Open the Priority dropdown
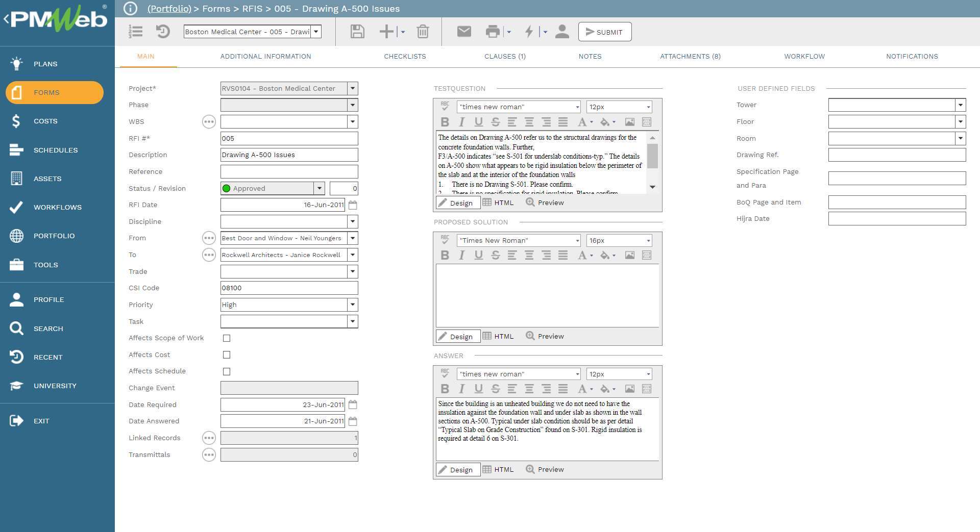The width and height of the screenshot is (980, 532). [352, 305]
